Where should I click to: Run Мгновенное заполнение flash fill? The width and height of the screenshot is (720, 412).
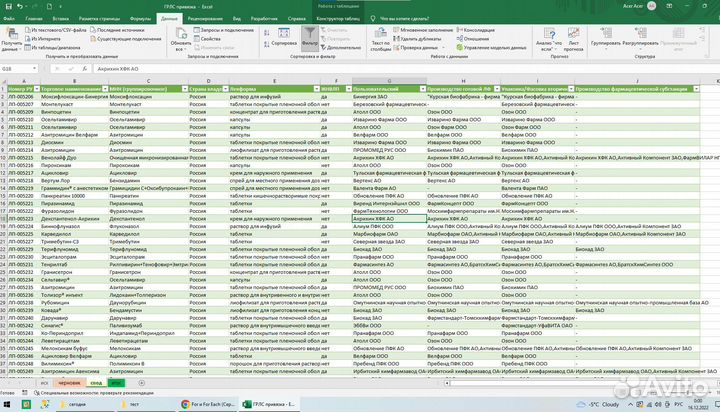tap(423, 30)
